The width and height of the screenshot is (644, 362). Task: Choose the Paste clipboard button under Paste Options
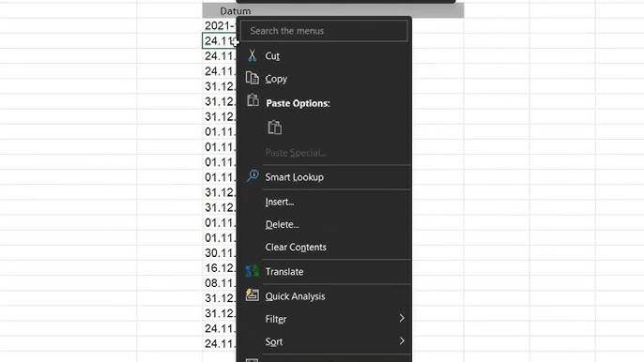pyautogui.click(x=275, y=128)
